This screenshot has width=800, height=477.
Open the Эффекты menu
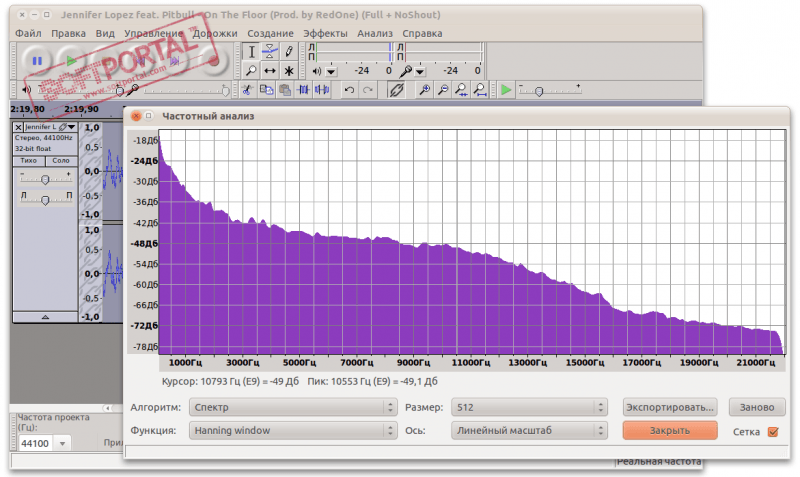[326, 33]
